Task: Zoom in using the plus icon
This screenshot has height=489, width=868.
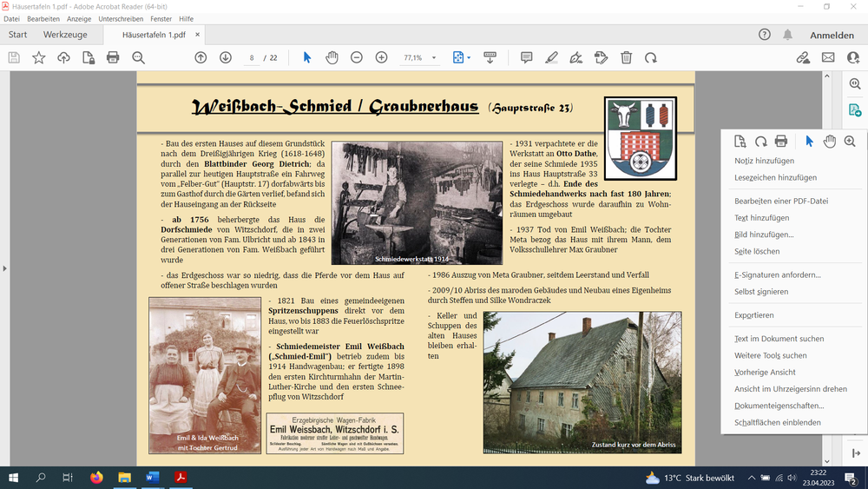Action: click(381, 57)
